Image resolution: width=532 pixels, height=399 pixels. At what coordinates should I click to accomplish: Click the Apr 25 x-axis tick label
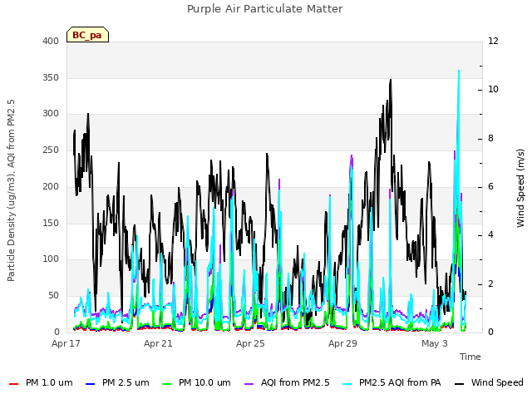point(250,343)
